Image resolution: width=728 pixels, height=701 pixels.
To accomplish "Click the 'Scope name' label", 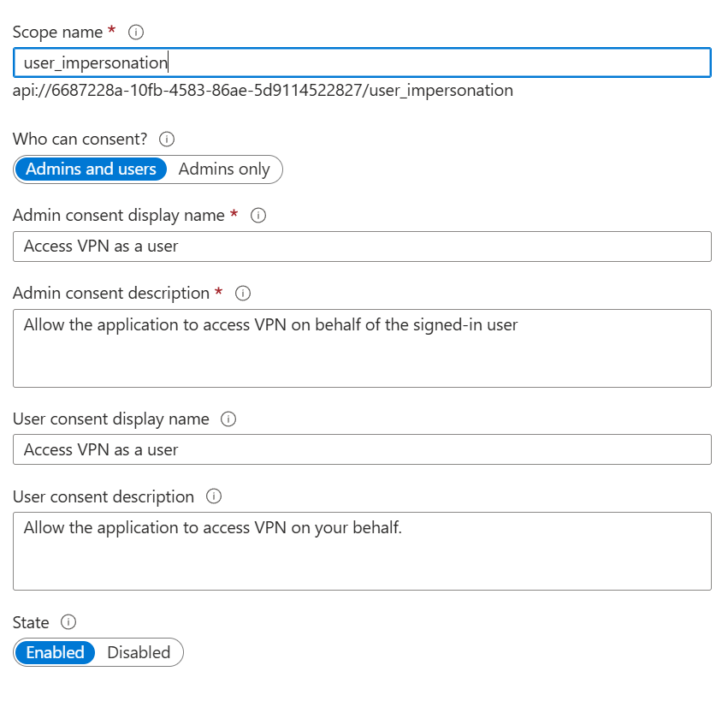I will [x=57, y=33].
